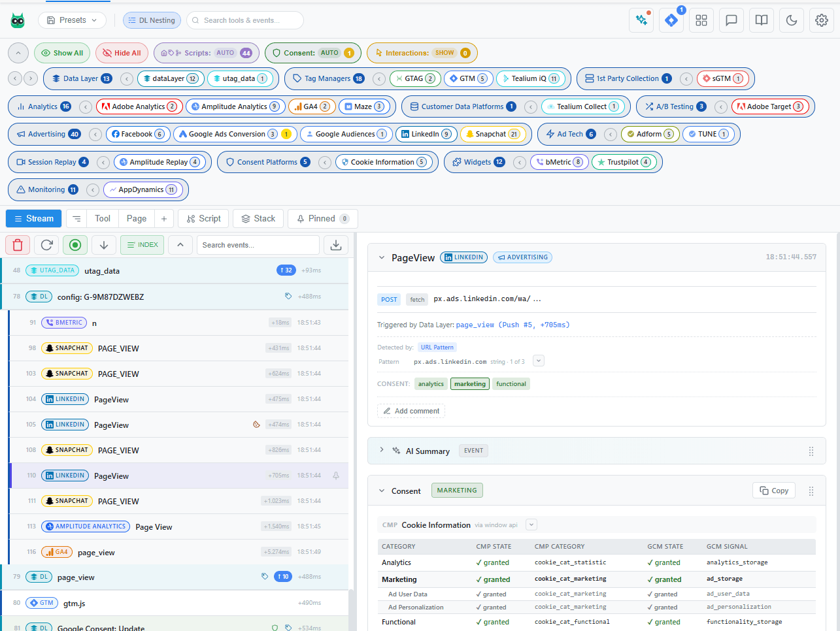Click the Adobe Analytics filter chip
The height and width of the screenshot is (631, 840).
pos(139,106)
